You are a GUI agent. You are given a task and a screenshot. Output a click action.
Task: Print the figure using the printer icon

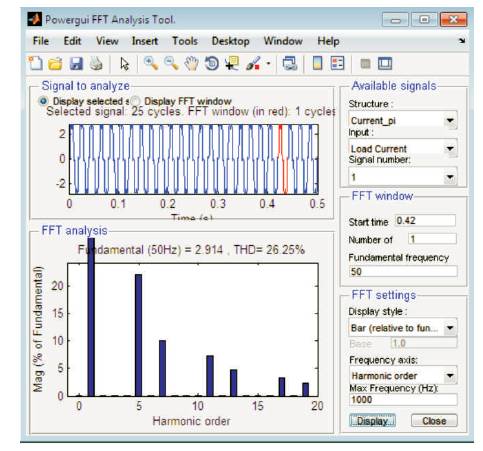pyautogui.click(x=96, y=63)
